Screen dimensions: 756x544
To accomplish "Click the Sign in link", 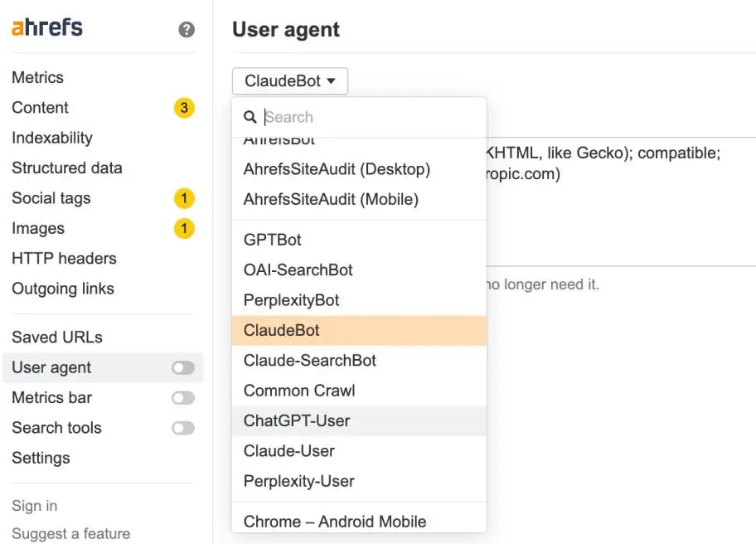I will [x=35, y=505].
